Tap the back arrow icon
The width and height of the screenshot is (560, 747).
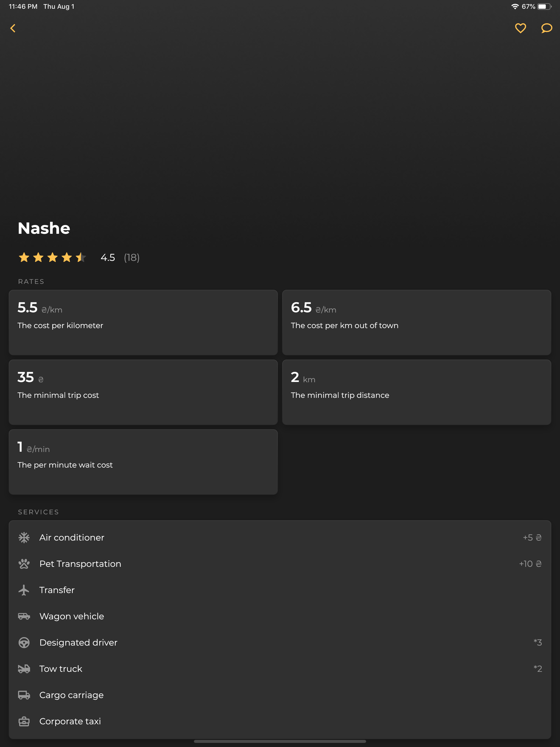(13, 28)
